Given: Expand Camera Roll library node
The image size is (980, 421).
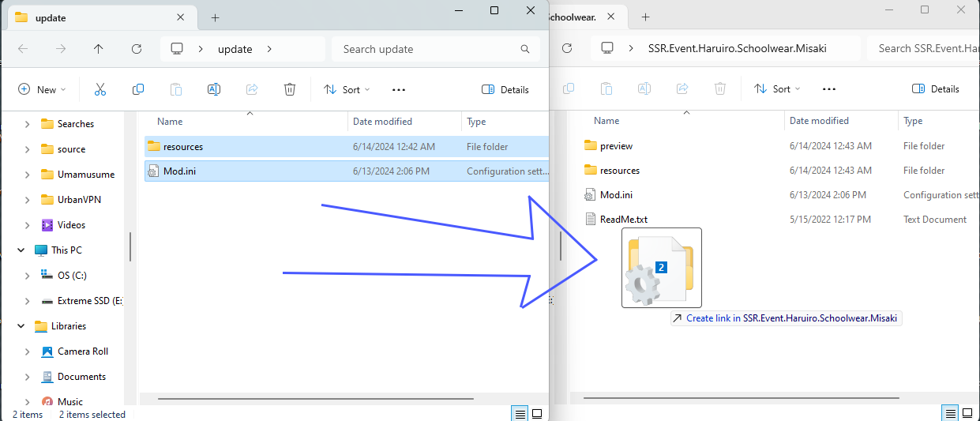Looking at the screenshot, I should pos(28,351).
